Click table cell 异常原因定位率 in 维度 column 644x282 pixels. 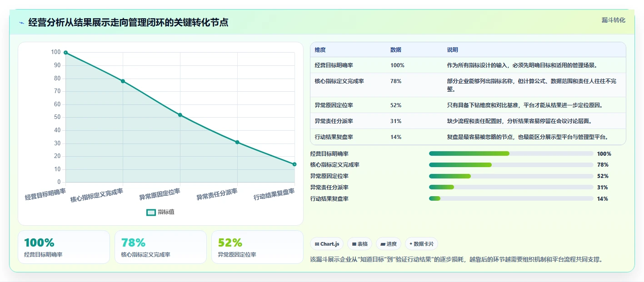tap(334, 105)
